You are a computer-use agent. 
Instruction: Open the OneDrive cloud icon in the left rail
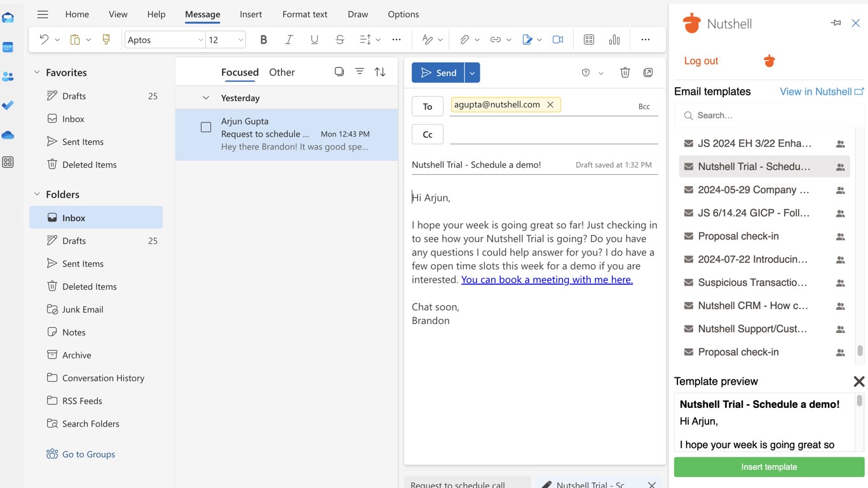click(8, 135)
